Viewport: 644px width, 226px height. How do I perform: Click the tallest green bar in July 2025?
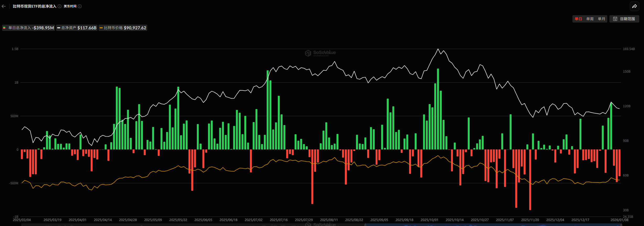click(268, 110)
